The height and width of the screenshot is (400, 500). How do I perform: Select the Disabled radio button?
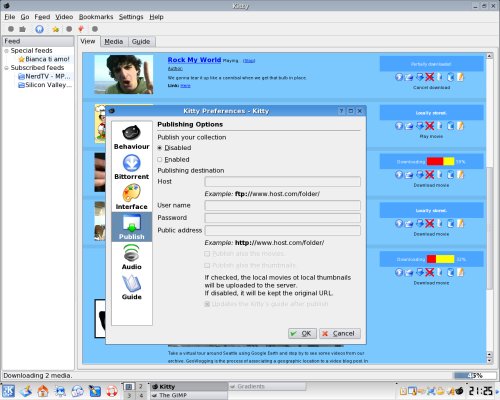click(160, 148)
